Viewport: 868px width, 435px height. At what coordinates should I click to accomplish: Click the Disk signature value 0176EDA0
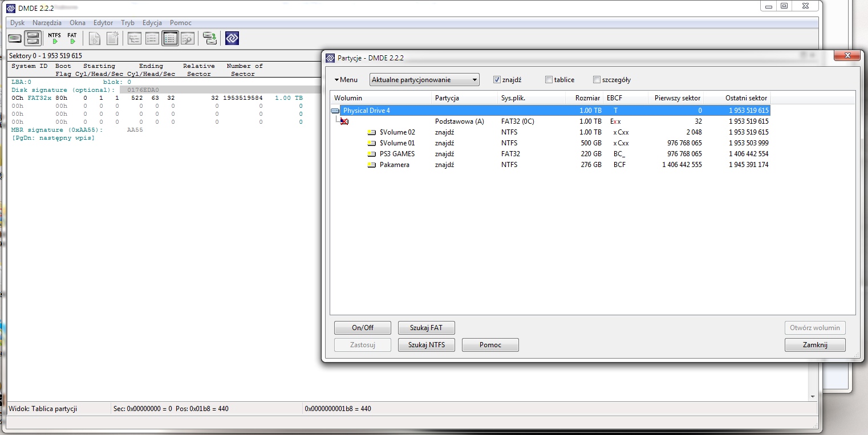point(143,90)
